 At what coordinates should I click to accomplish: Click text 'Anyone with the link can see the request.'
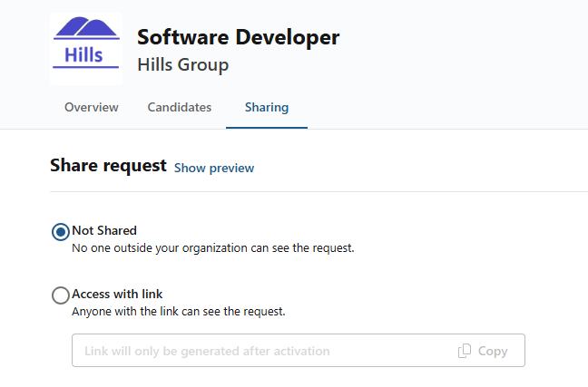coord(179,312)
